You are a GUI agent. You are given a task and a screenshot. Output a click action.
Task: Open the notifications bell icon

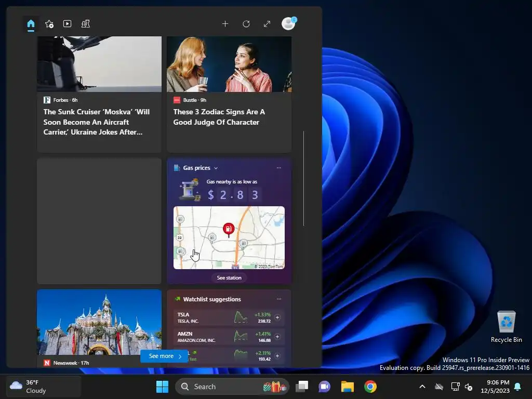518,387
